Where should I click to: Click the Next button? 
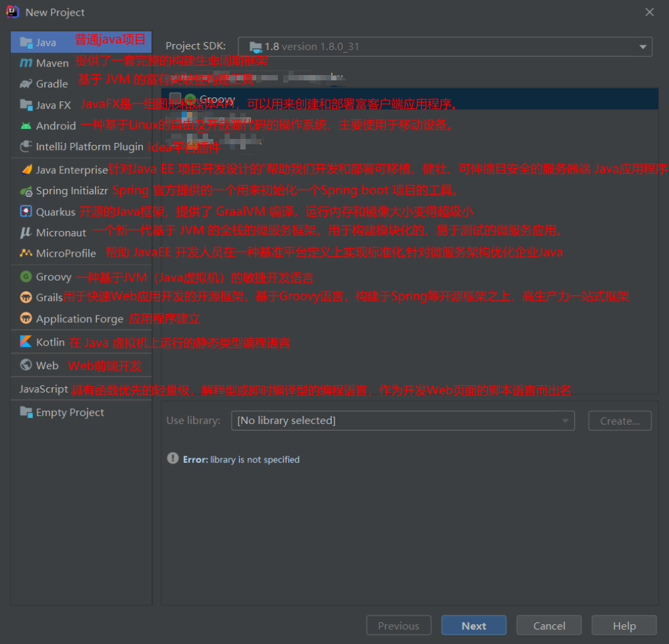pyautogui.click(x=473, y=626)
